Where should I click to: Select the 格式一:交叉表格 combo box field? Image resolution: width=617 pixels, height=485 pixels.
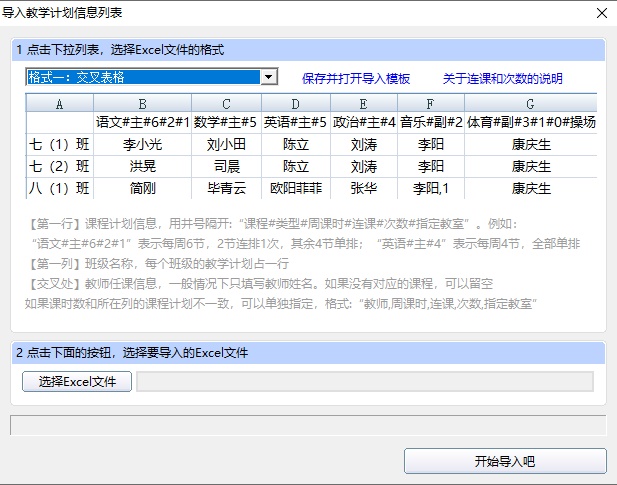(x=151, y=77)
